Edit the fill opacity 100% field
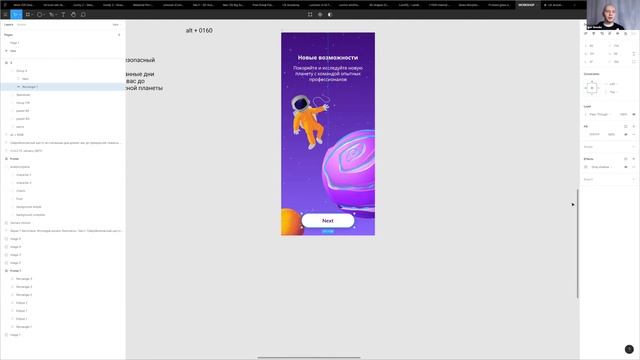 (x=611, y=134)
